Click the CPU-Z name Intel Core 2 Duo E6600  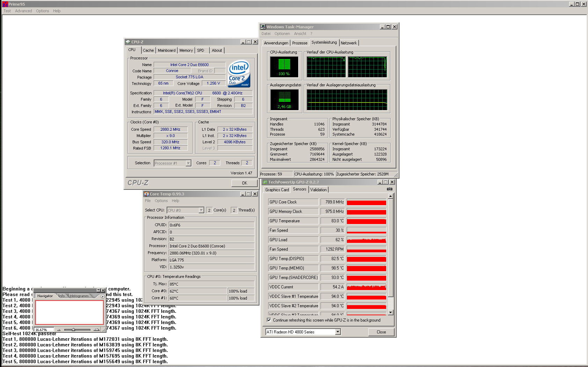click(190, 65)
